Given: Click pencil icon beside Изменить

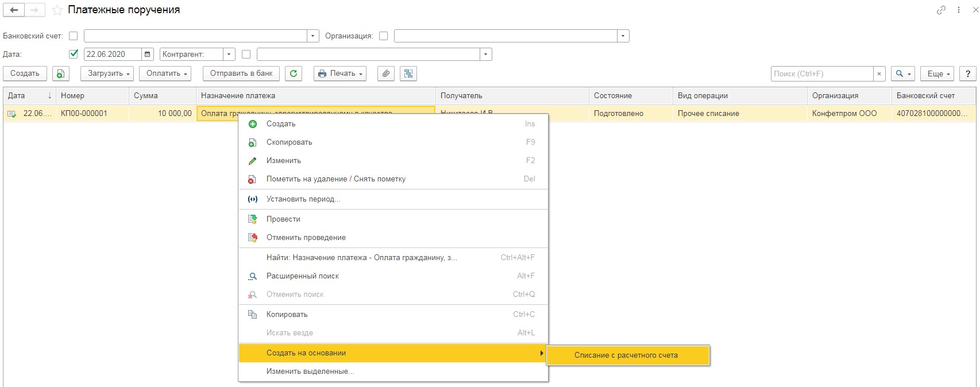Looking at the screenshot, I should (x=252, y=161).
